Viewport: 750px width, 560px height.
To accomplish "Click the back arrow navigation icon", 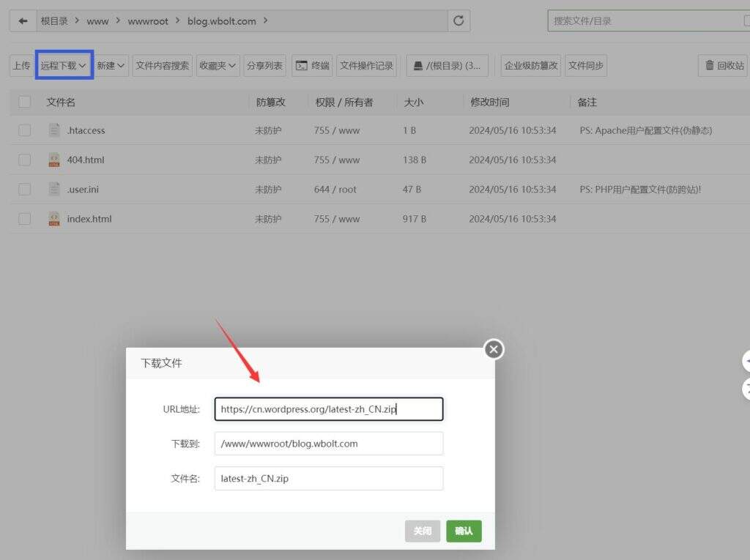I will (23, 21).
